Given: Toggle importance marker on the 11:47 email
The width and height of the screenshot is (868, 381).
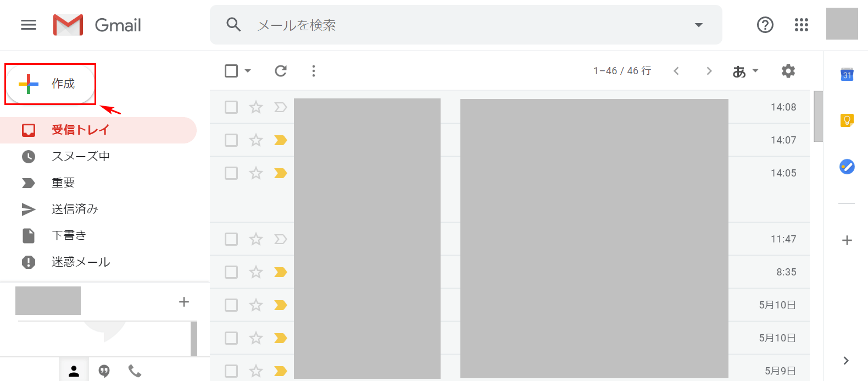Looking at the screenshot, I should click(281, 239).
